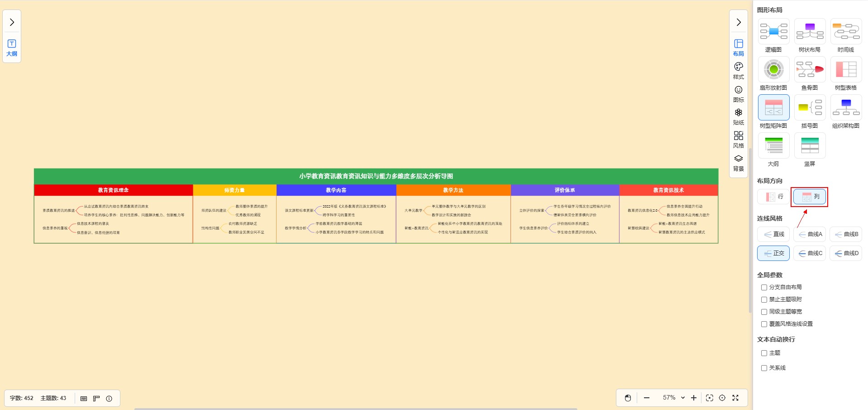Viewport: 868px width, 410px height.
Task: Open the 图标 icon panel
Action: 738,94
